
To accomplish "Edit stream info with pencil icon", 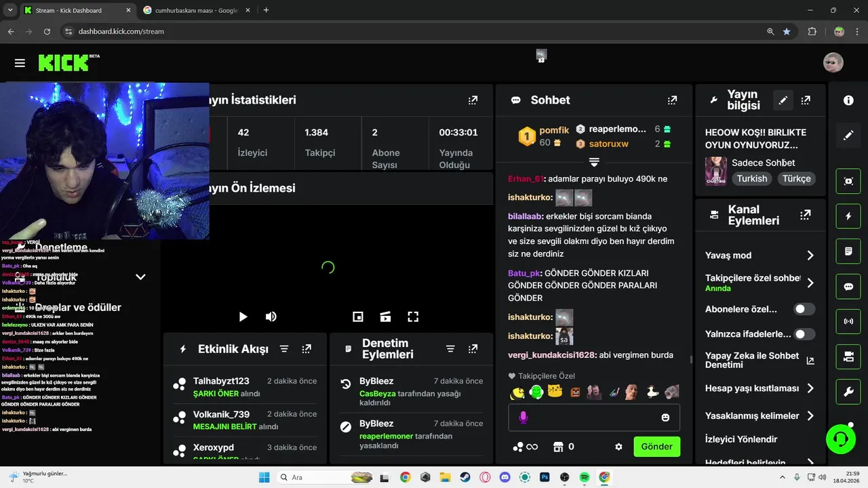I will 783,100.
